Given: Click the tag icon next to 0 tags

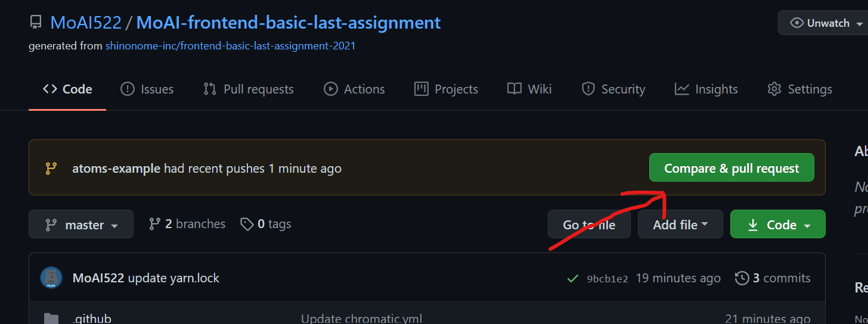Looking at the screenshot, I should pyautogui.click(x=246, y=224).
